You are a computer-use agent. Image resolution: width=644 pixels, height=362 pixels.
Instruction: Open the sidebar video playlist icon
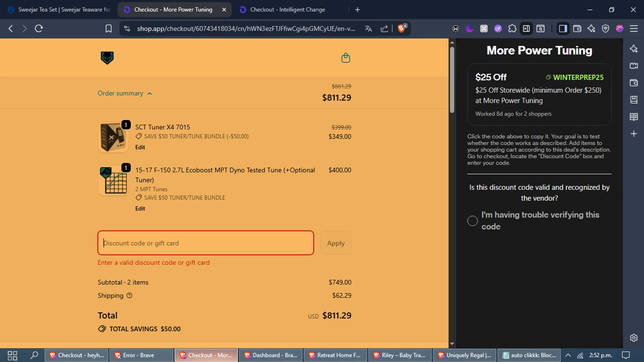(x=634, y=66)
